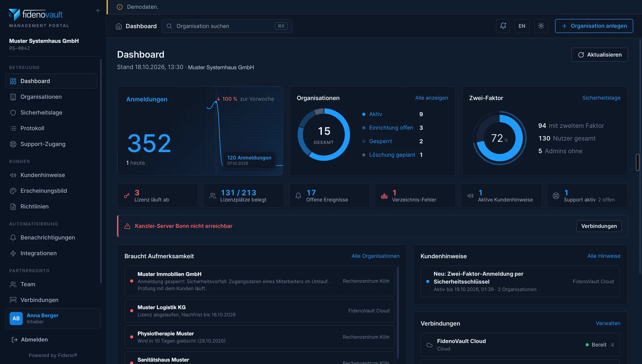Collapse the sidebar with the arrow icon
This screenshot has width=642, height=364.
tap(98, 10)
